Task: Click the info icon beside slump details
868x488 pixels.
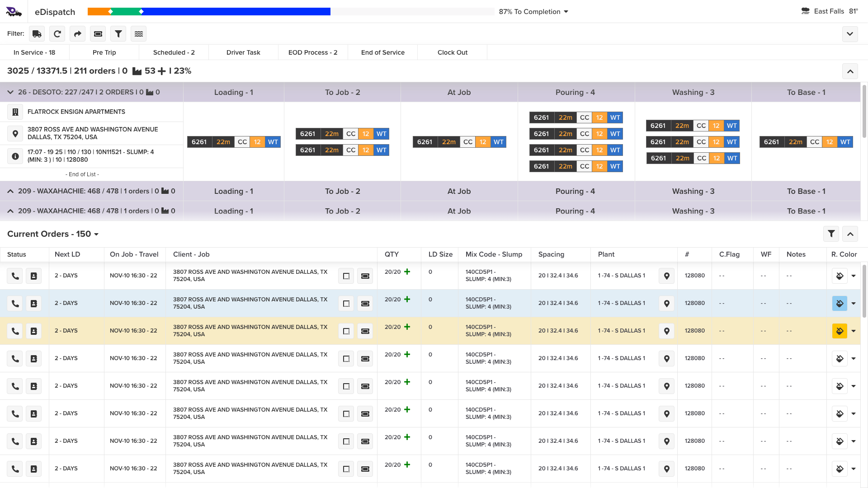Action: click(15, 156)
